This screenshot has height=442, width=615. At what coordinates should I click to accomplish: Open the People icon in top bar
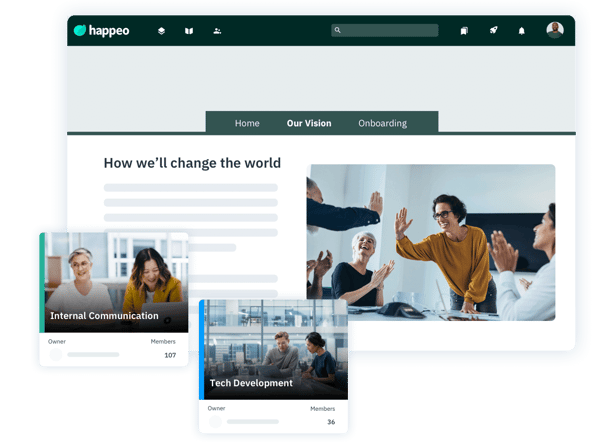tap(217, 31)
